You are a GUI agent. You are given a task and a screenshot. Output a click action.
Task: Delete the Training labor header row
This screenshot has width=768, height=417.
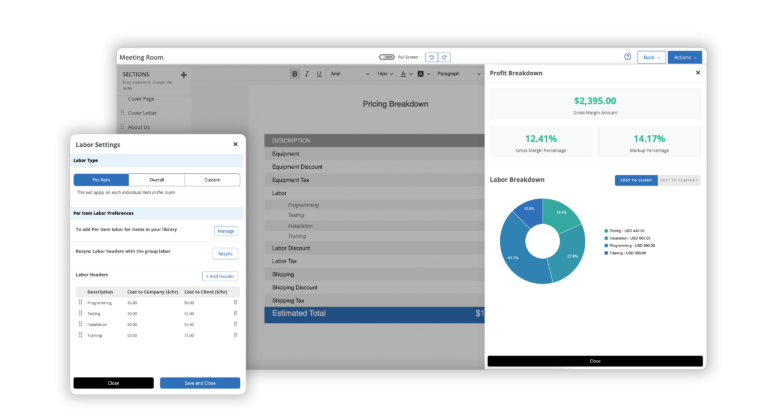235,335
